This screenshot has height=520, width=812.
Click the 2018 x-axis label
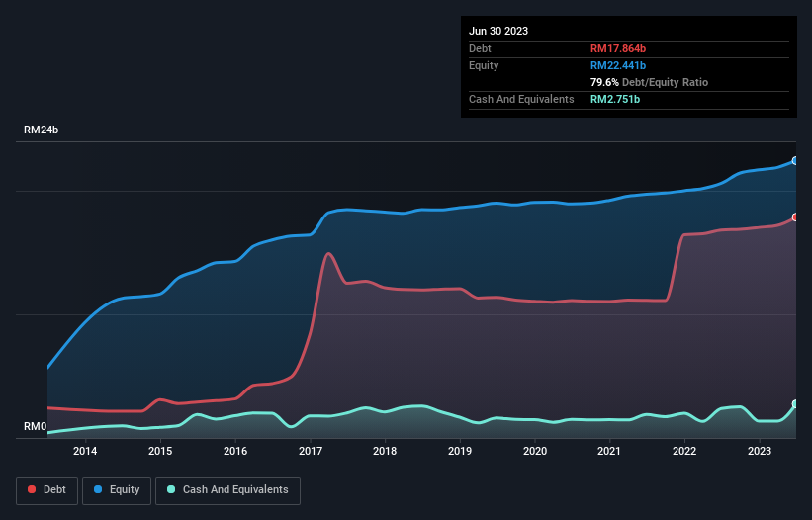385,451
